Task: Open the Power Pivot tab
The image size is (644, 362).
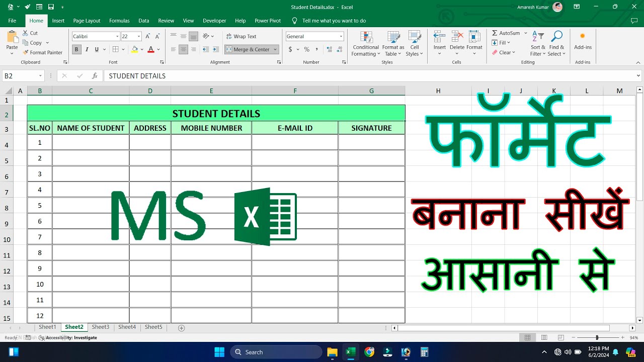Action: point(268,21)
